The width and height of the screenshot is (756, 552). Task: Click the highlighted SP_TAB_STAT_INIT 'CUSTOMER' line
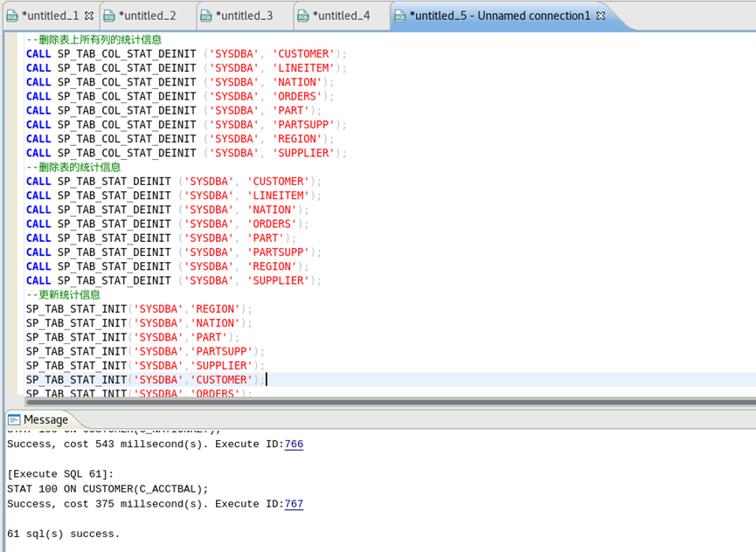coord(145,380)
